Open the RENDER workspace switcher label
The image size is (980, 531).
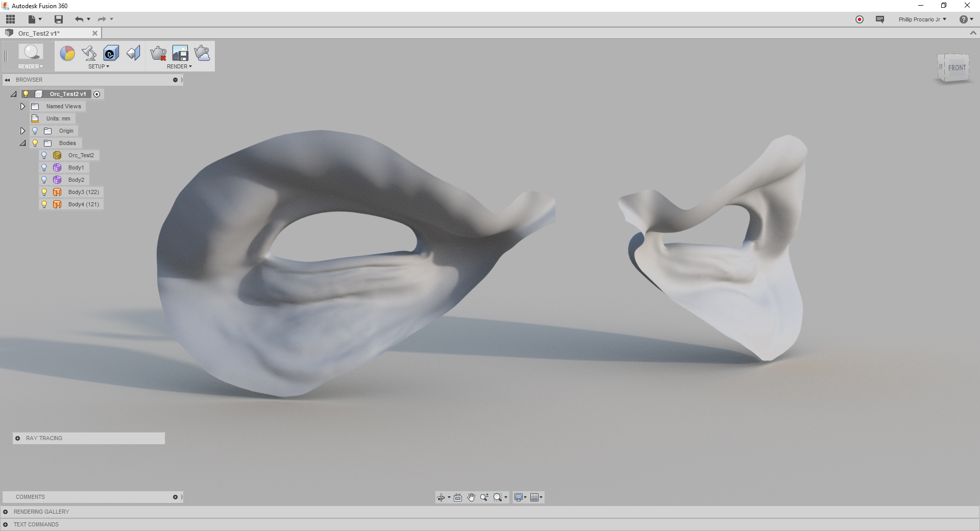point(31,66)
